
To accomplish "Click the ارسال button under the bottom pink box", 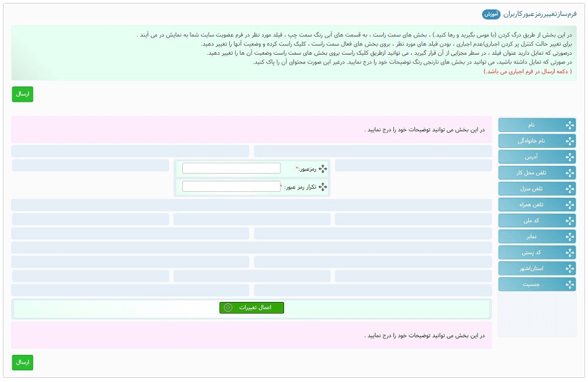I will pyautogui.click(x=22, y=363).
